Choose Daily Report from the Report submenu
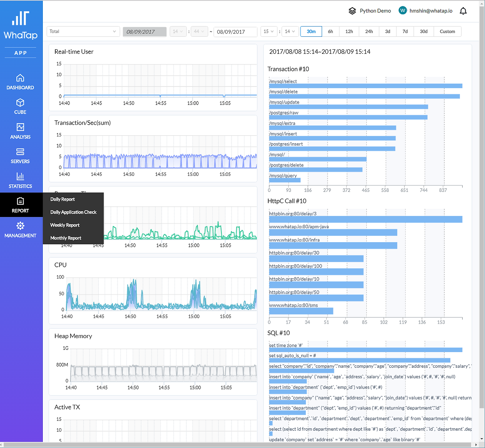The image size is (485, 448). (x=63, y=199)
